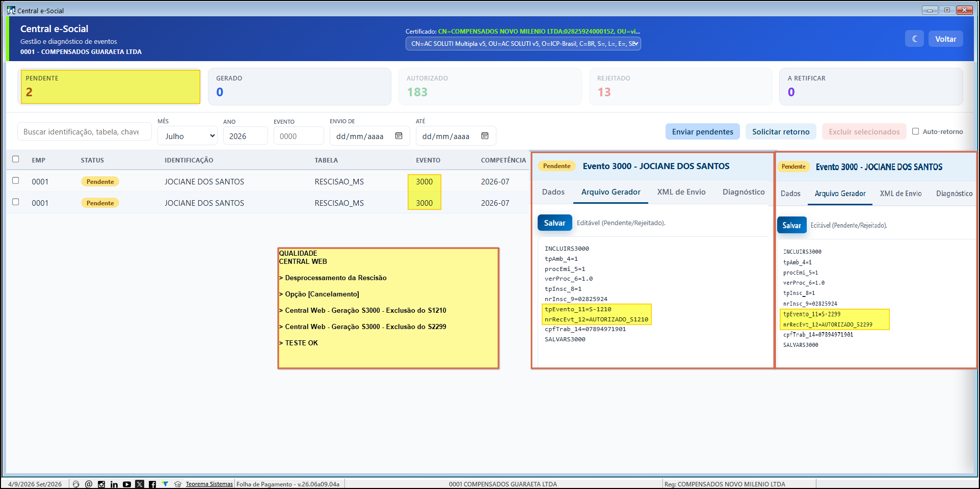Open the certificate selection dropdown

coord(523,44)
